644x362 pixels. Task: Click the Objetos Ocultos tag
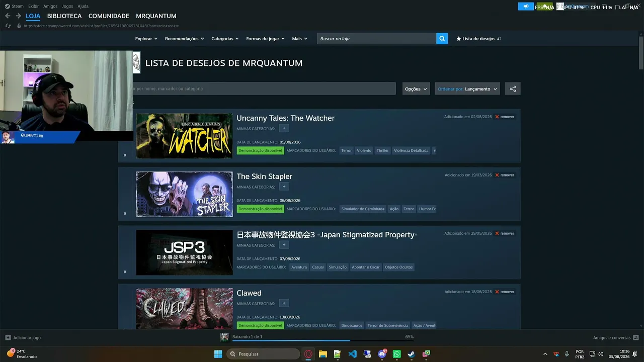click(x=398, y=267)
